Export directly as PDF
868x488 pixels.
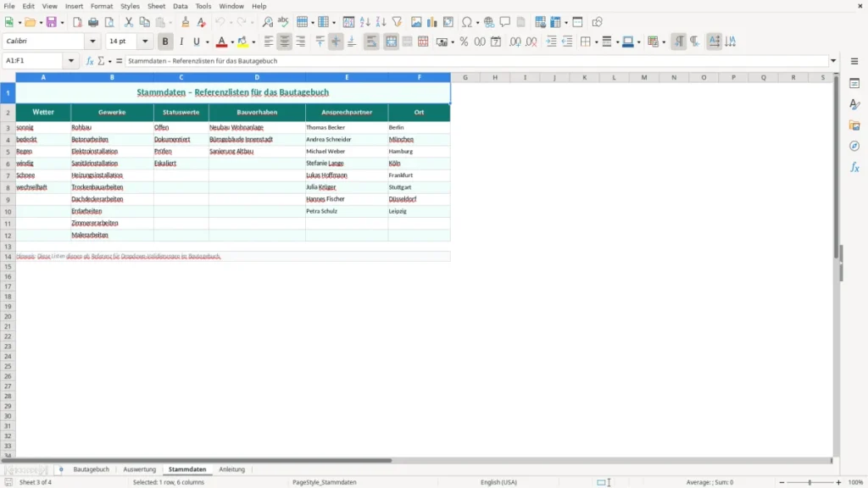[x=77, y=22]
